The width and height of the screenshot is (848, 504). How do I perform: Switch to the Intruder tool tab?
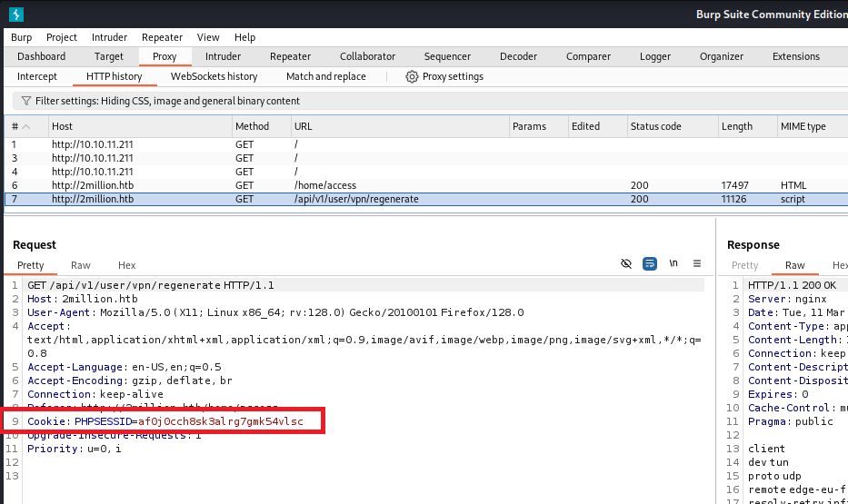click(223, 56)
